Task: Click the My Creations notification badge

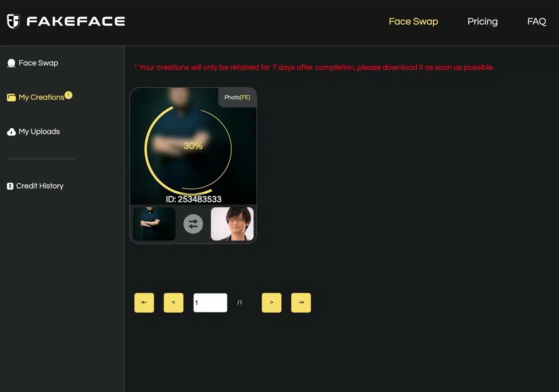Action: point(69,95)
